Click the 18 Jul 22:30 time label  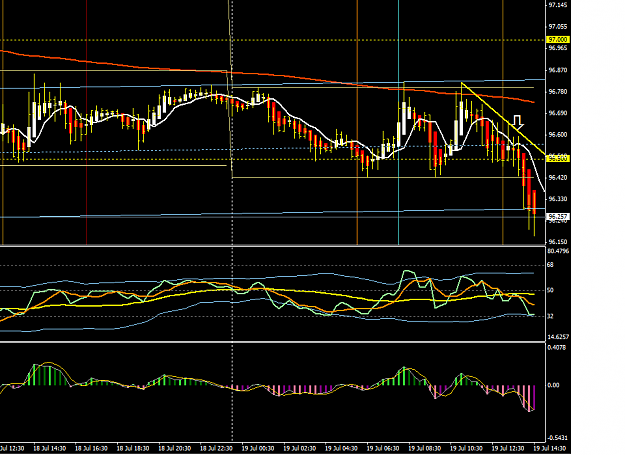(216, 448)
